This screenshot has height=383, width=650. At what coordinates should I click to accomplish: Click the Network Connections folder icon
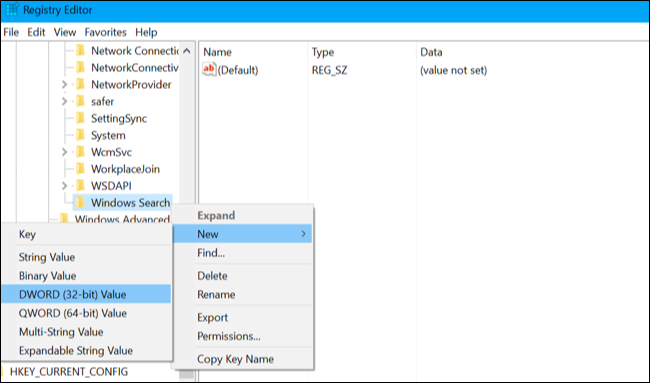pos(80,51)
